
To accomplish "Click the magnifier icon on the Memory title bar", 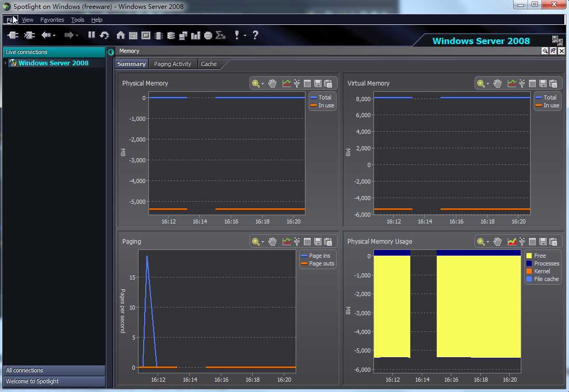I will [x=545, y=51].
